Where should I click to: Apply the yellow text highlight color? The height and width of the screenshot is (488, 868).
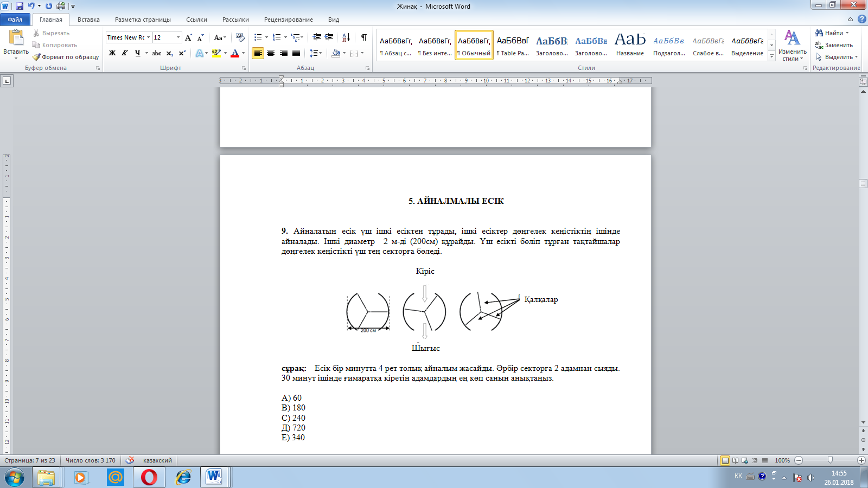(216, 53)
